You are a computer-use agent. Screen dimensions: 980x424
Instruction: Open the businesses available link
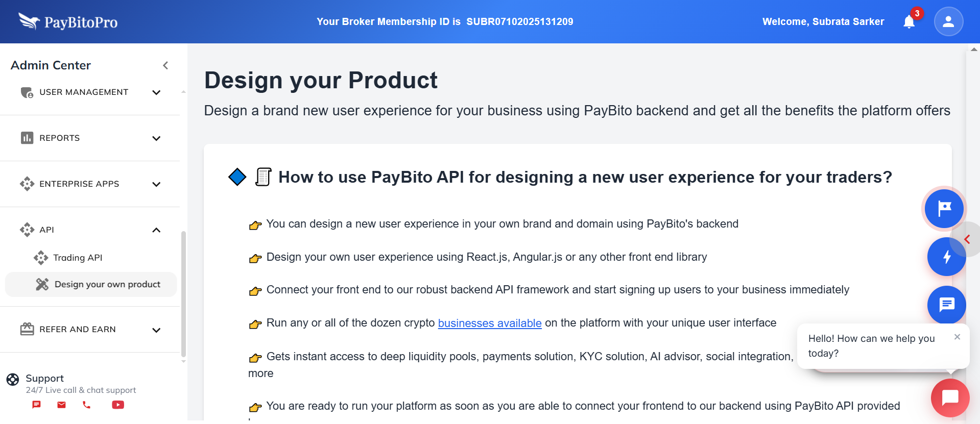[x=489, y=323]
